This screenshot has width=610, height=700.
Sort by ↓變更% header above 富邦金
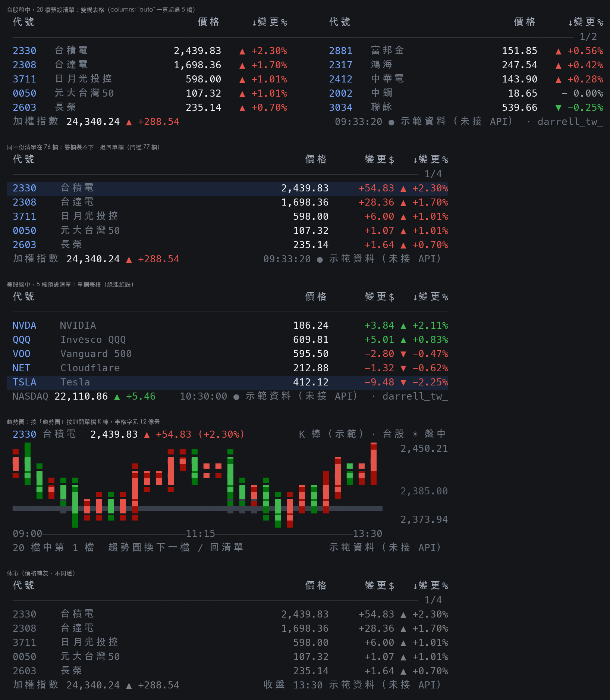[x=585, y=22]
